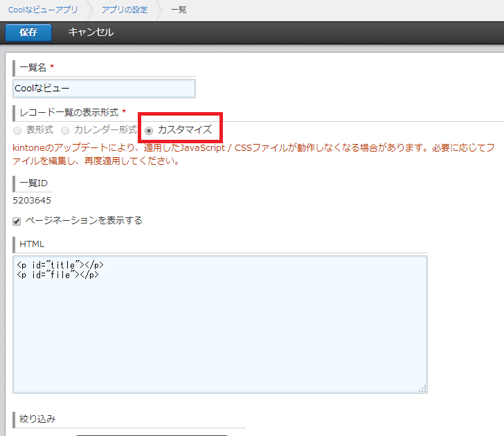Select the 表形式 radio button
The image size is (504, 436).
(x=17, y=130)
